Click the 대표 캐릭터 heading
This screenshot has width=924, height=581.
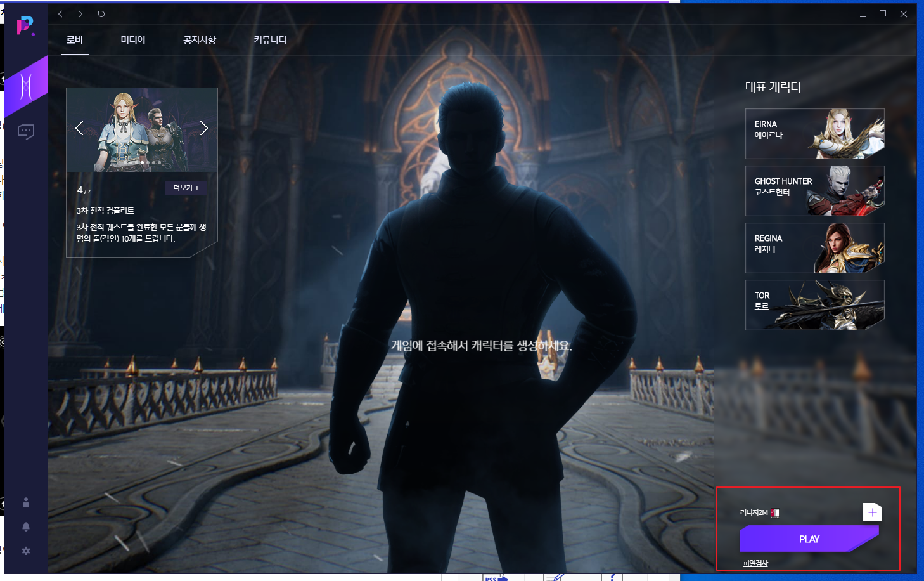[773, 87]
